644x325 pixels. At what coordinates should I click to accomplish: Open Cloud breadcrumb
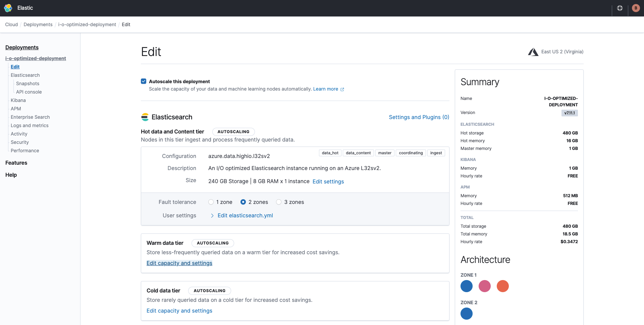coord(11,24)
